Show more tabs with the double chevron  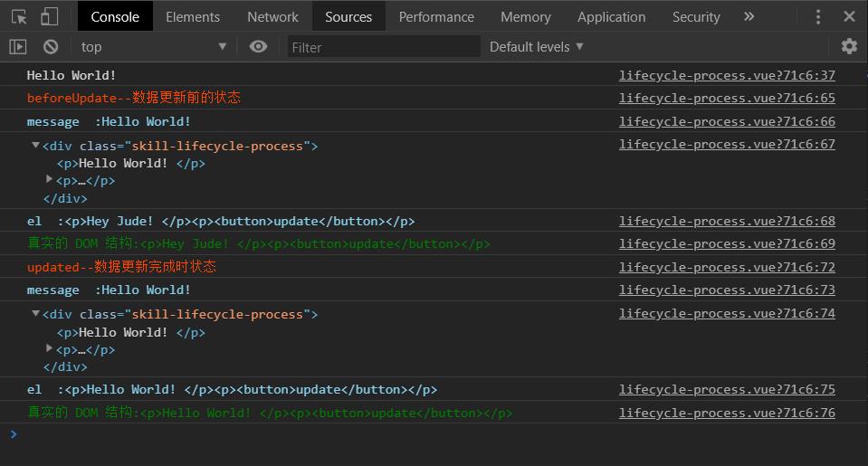pyautogui.click(x=749, y=16)
